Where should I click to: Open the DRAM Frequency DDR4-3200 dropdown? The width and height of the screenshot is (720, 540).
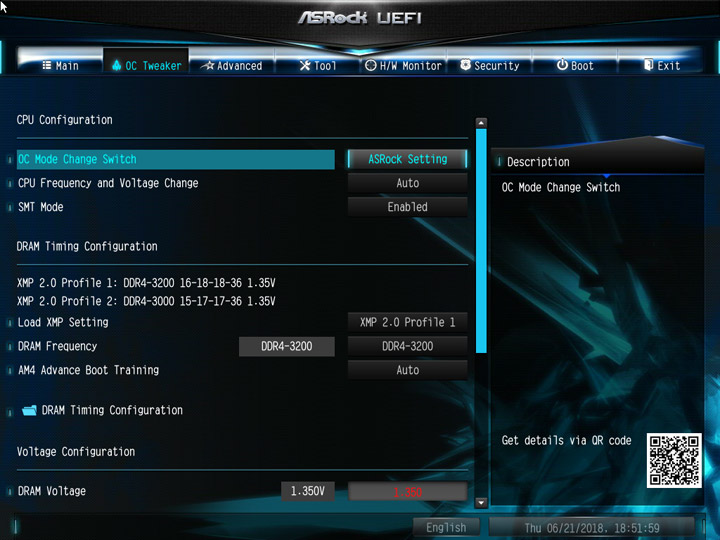(x=408, y=346)
